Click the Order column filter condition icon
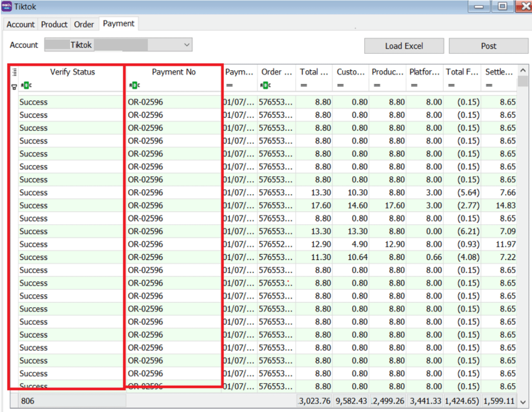The height and width of the screenshot is (412, 532). point(266,85)
